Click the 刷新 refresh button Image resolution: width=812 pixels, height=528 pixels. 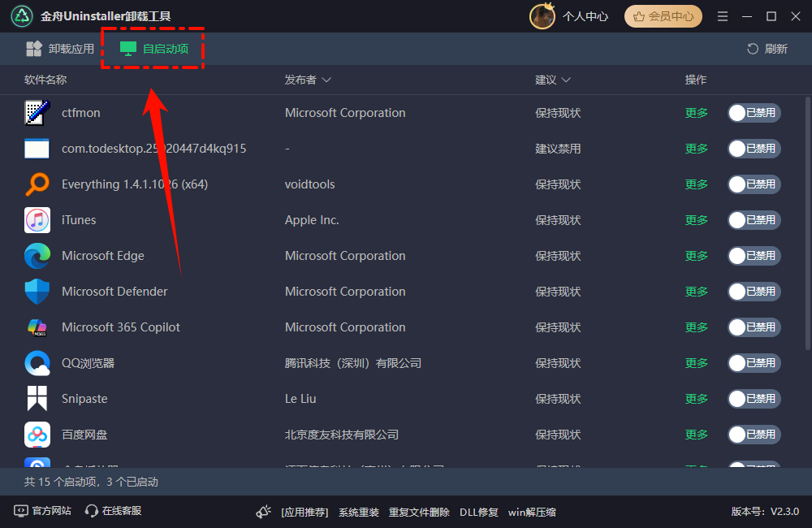click(x=767, y=49)
